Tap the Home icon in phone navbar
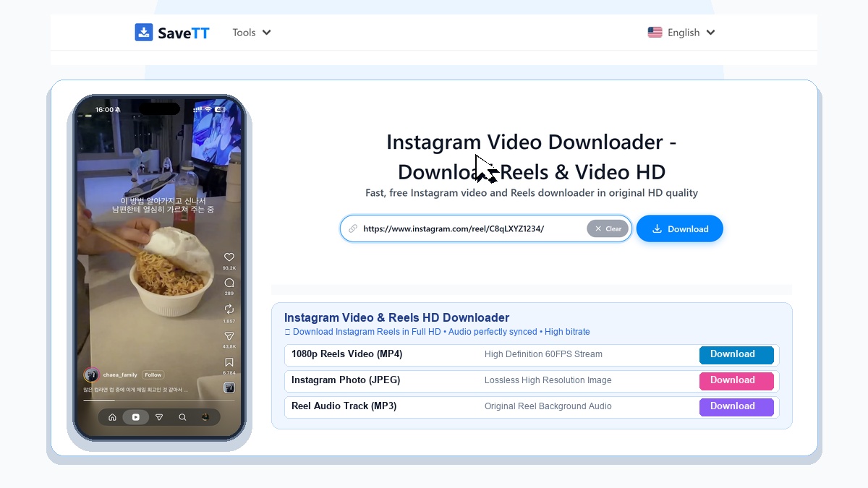The width and height of the screenshot is (868, 488). coord(112,417)
